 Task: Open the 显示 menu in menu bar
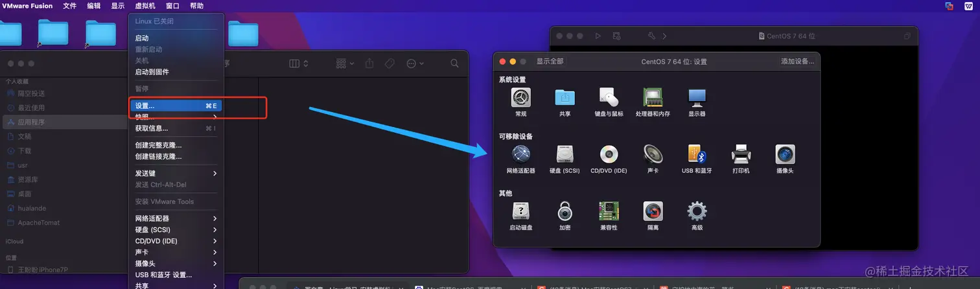tap(117, 6)
